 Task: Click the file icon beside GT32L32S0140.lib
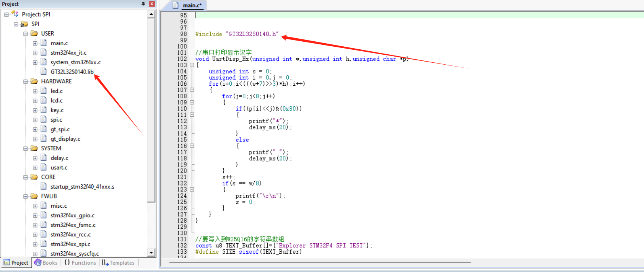44,72
